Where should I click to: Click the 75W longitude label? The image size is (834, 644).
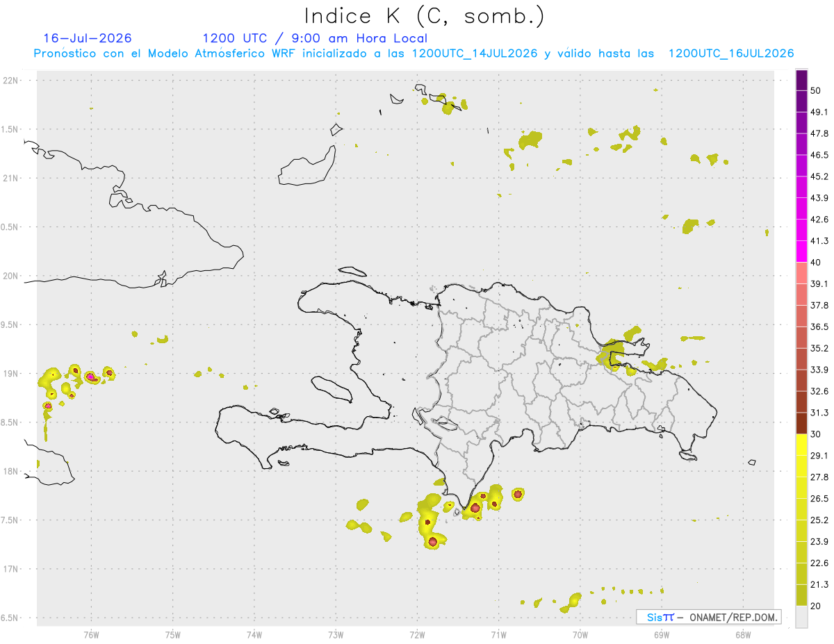tap(173, 635)
